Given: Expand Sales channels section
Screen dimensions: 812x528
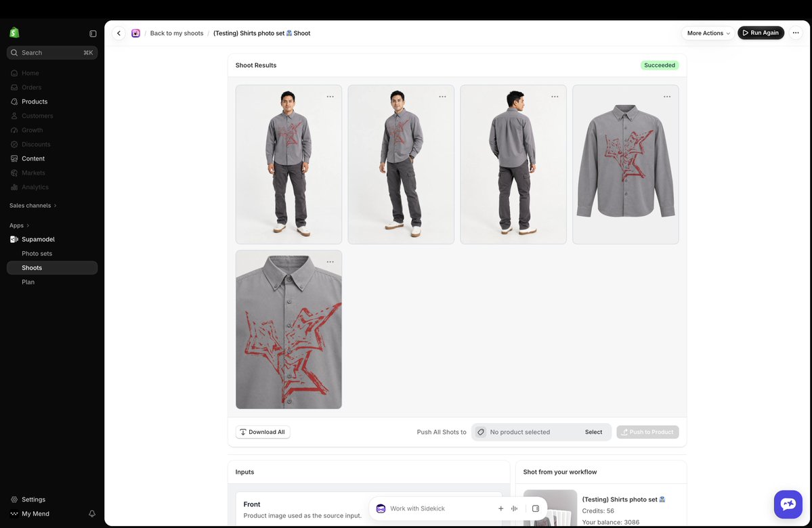Looking at the screenshot, I should click(x=33, y=206).
